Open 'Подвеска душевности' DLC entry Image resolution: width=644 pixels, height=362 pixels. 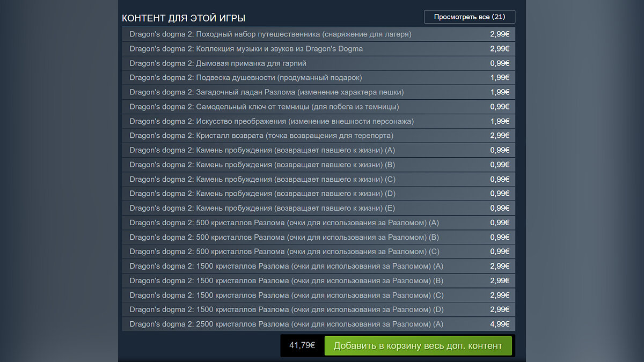pos(246,78)
